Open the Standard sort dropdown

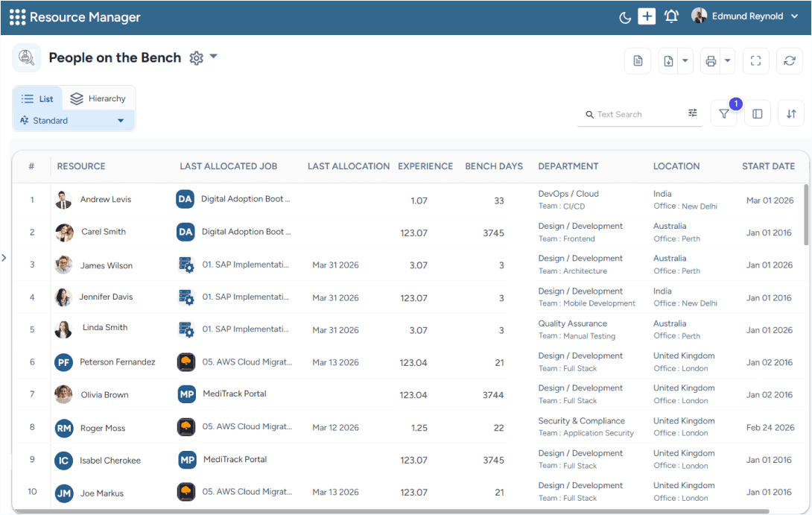(73, 120)
